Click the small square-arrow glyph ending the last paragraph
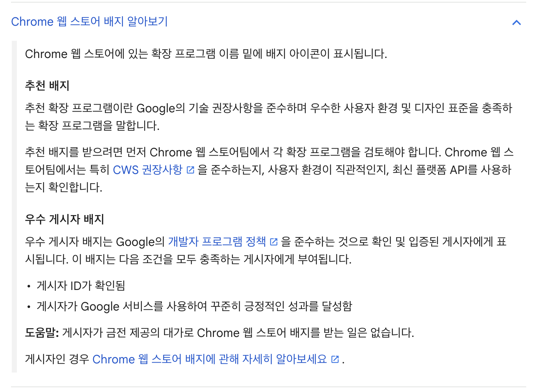This screenshot has height=392, width=535. (334, 359)
